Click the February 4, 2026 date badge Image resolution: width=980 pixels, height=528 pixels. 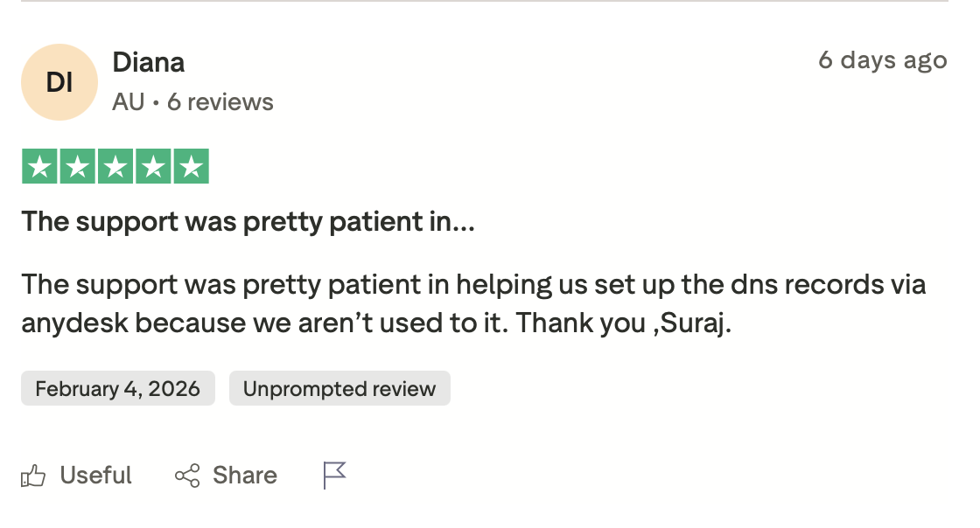click(118, 388)
